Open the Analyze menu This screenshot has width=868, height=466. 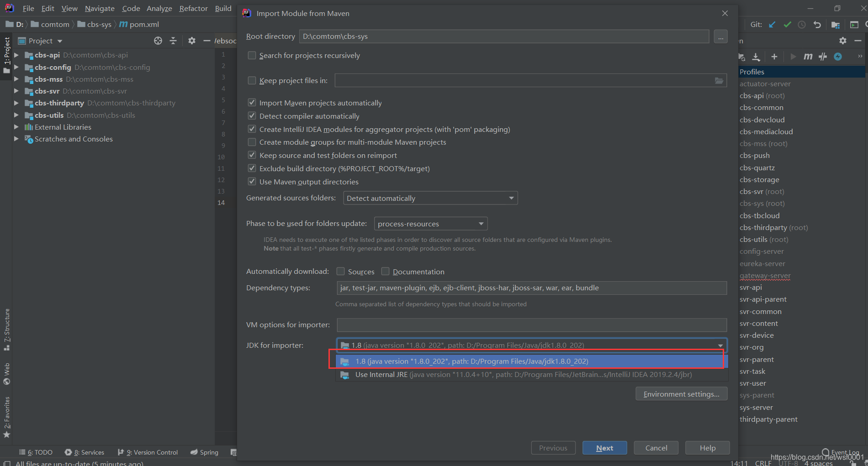[x=159, y=8]
